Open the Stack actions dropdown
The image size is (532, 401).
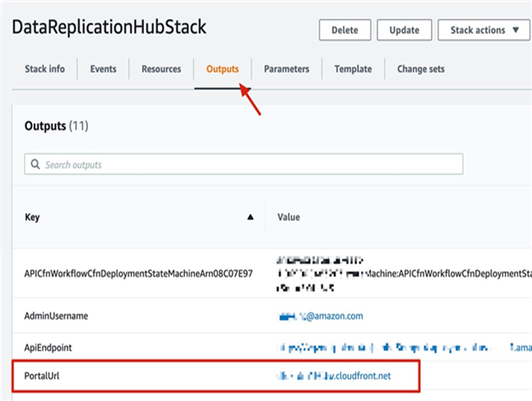pos(483,30)
